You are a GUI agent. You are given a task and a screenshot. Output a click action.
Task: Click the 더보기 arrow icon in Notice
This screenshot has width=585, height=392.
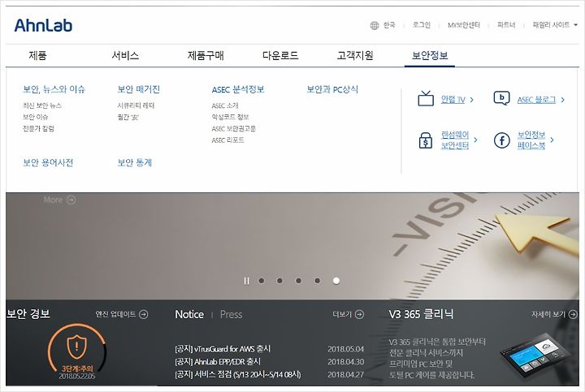tap(359, 315)
